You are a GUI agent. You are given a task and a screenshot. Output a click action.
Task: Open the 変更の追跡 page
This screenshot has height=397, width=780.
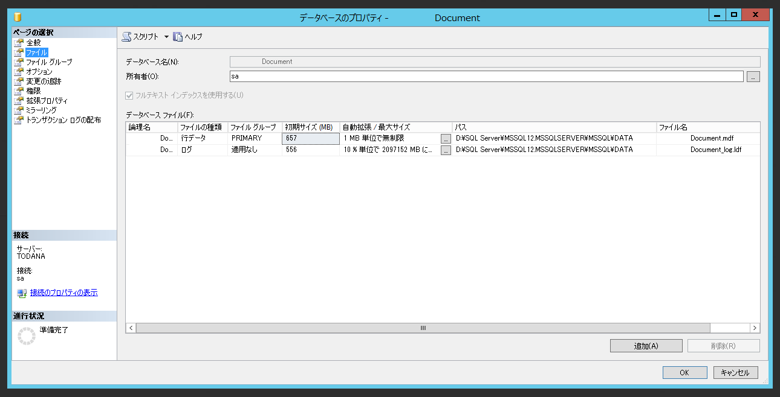(43, 81)
